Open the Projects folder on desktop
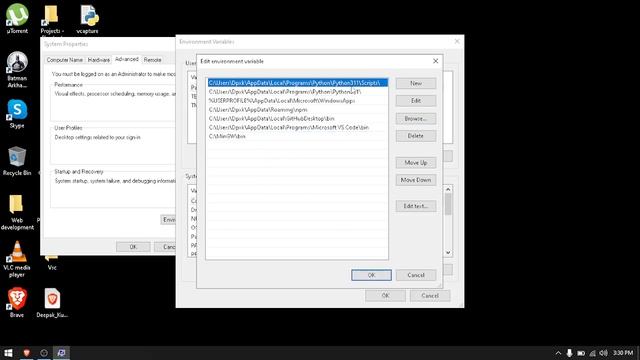This screenshot has width=640, height=360. pos(52,18)
